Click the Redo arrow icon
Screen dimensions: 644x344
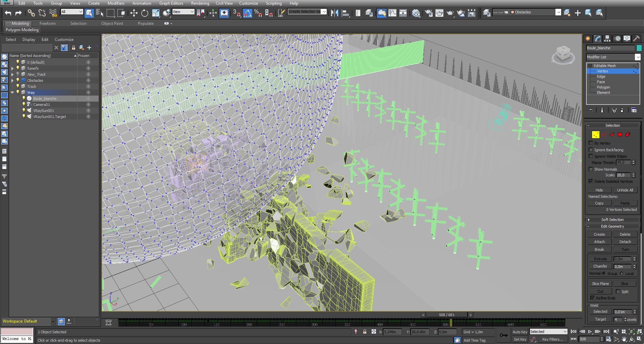18,13
